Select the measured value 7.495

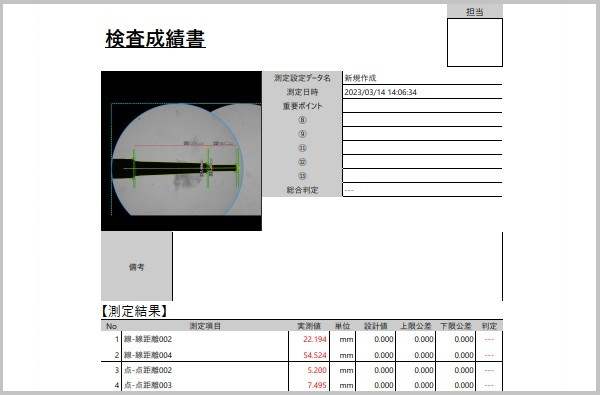click(x=317, y=385)
